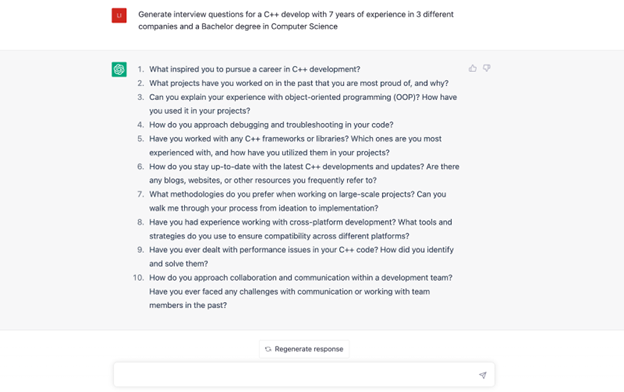Click the green ChatGPT logo avatar
Image resolution: width=624 pixels, height=392 pixels.
tap(119, 69)
